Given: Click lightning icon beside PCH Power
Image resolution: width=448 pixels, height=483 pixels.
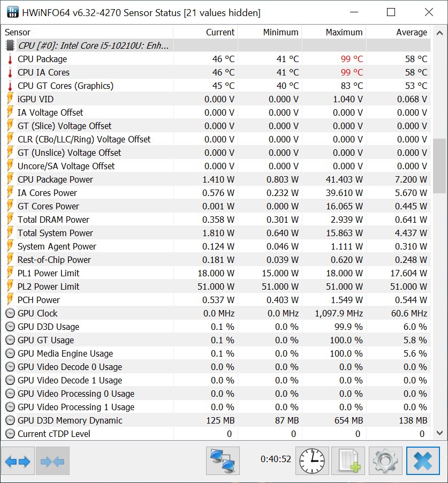Looking at the screenshot, I should 10,300.
